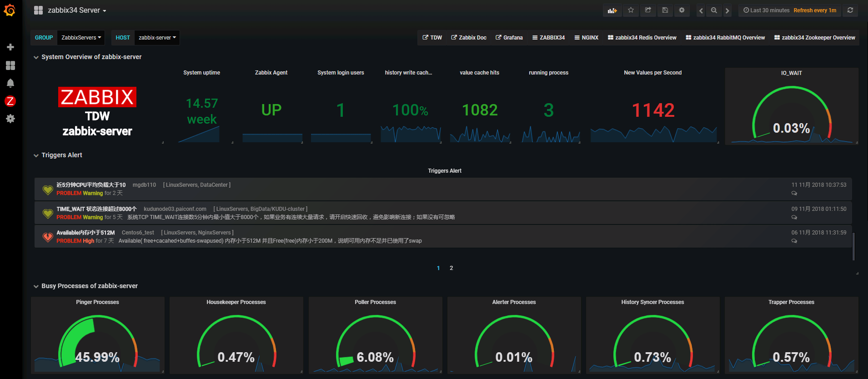The width and height of the screenshot is (868, 379).
Task: Click the Trapper Processes panel title
Action: pyautogui.click(x=792, y=302)
